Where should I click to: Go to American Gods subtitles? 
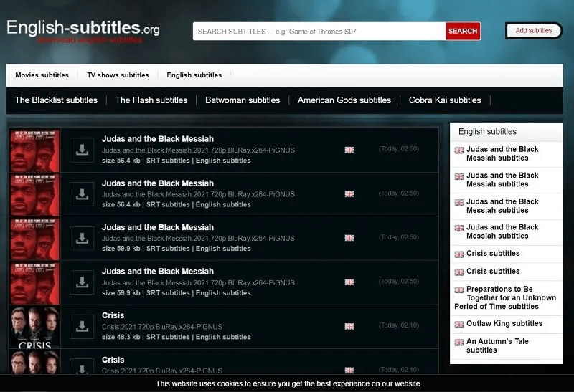coord(344,100)
